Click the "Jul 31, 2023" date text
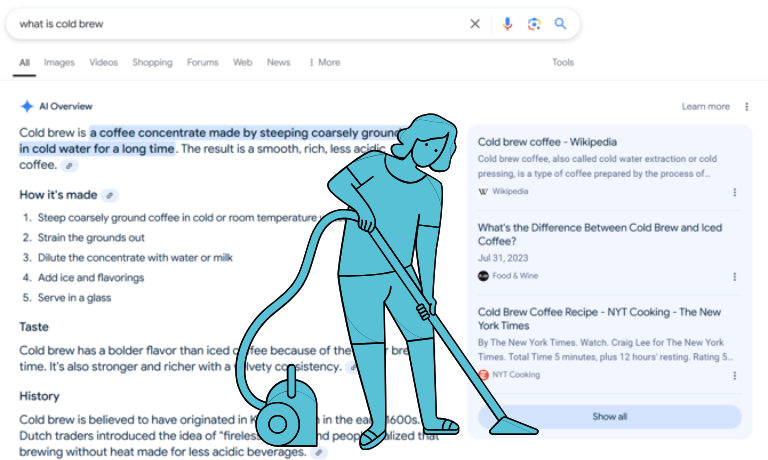The image size is (768, 460). click(503, 258)
